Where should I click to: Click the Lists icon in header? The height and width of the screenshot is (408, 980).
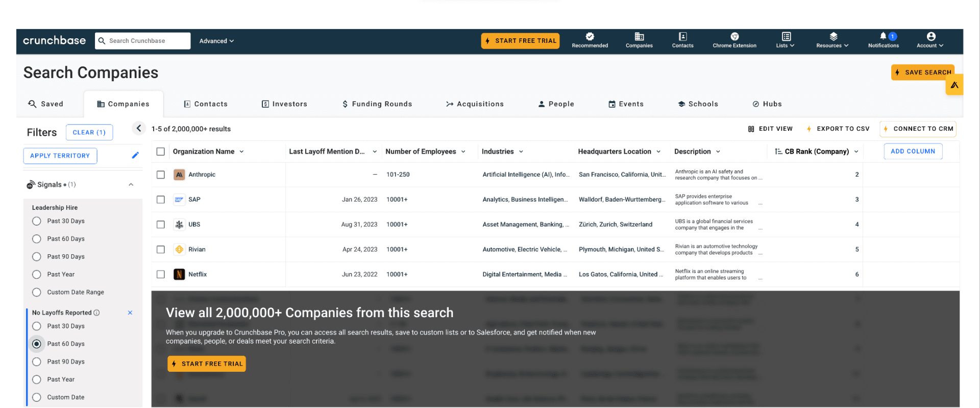click(786, 36)
